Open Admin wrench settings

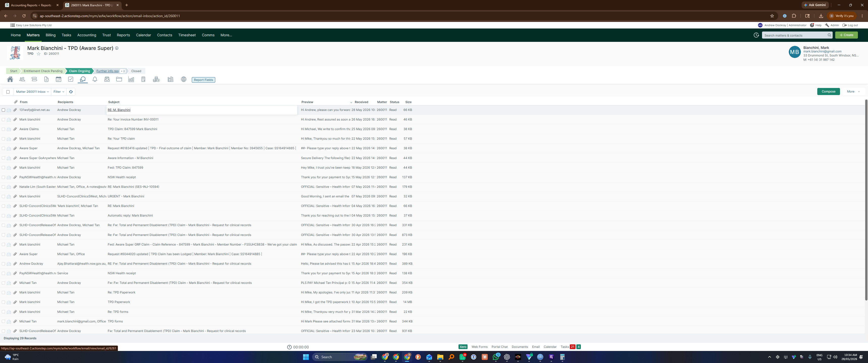coord(827,25)
